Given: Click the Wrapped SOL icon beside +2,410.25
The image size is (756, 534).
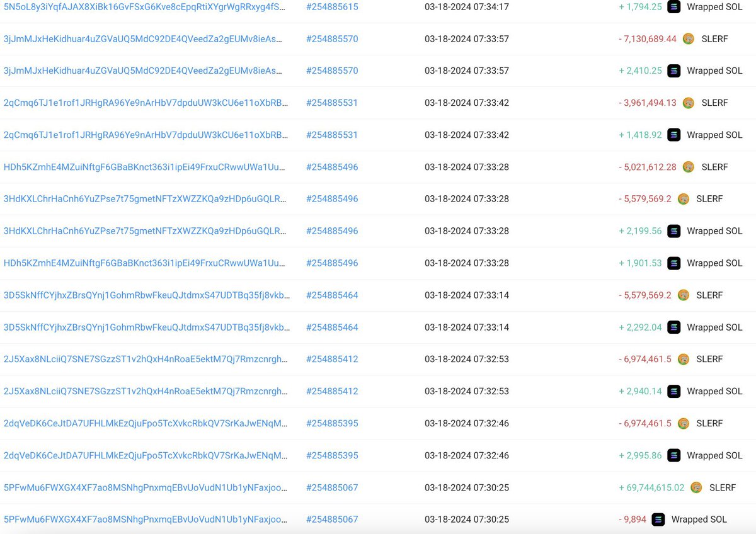Looking at the screenshot, I should pyautogui.click(x=674, y=71).
